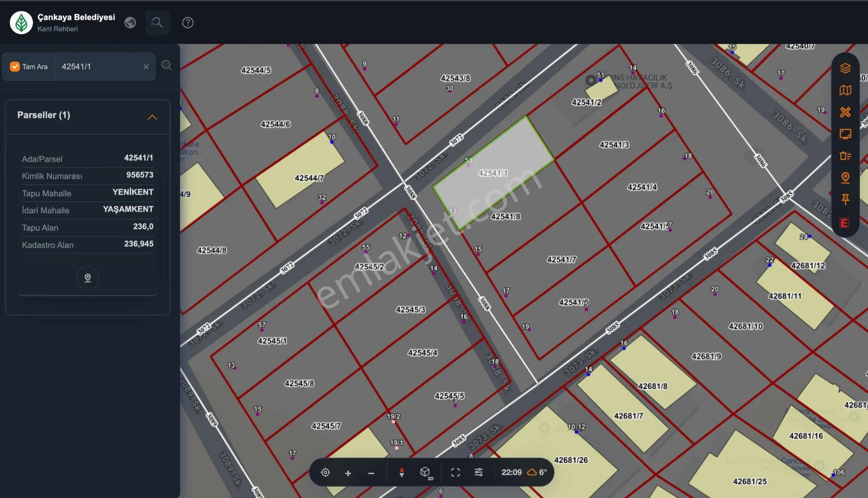Click the pushpin icon in right toolbar
The height and width of the screenshot is (498, 868).
pyautogui.click(x=845, y=200)
